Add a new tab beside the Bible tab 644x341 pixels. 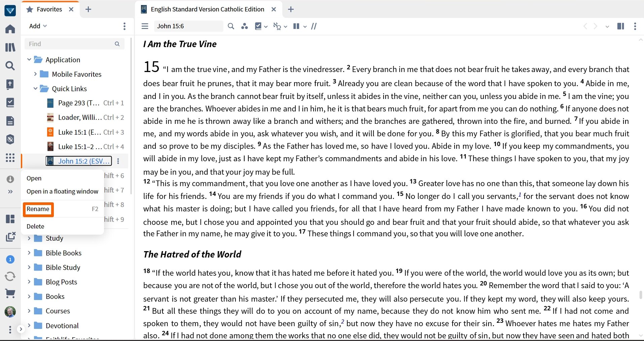point(291,9)
